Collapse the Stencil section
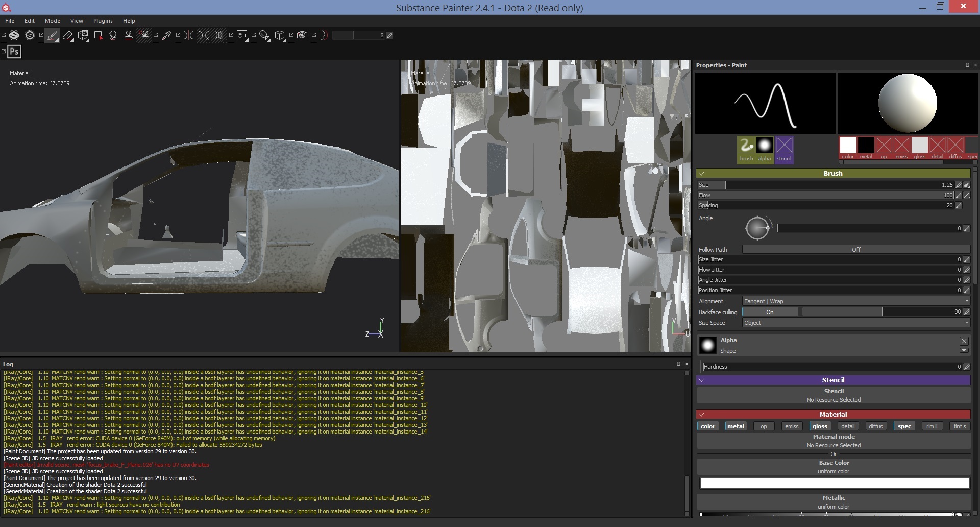This screenshot has height=527, width=980. 701,380
